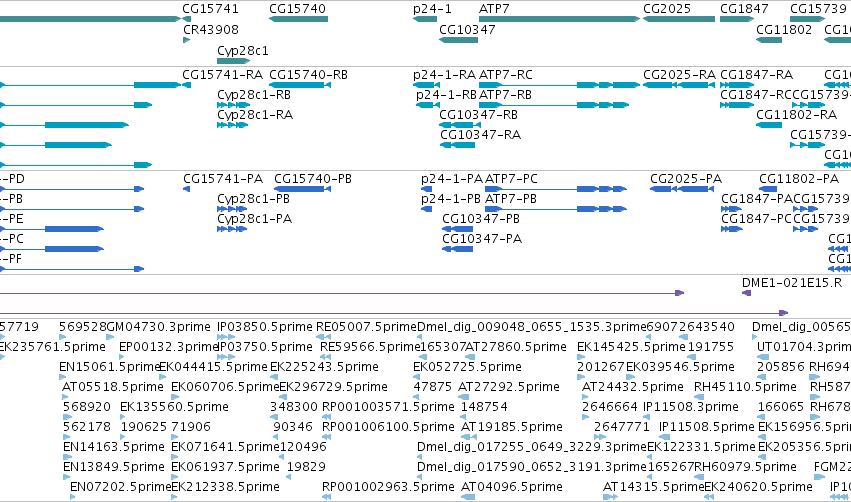851x502 pixels.
Task: Select the ATP7 gene bar in the gene track
Action: pos(560,19)
